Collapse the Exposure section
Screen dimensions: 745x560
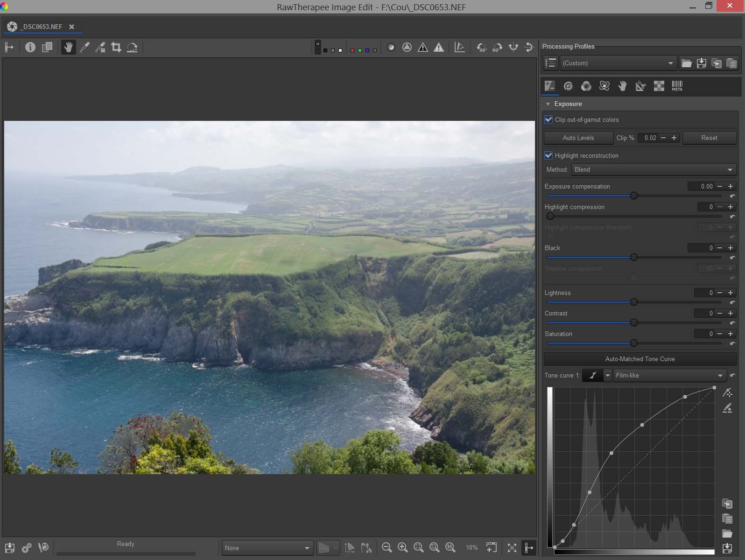(x=548, y=104)
